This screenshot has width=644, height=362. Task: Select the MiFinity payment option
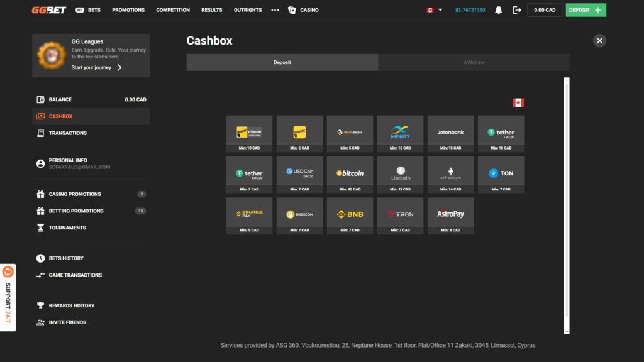(400, 131)
